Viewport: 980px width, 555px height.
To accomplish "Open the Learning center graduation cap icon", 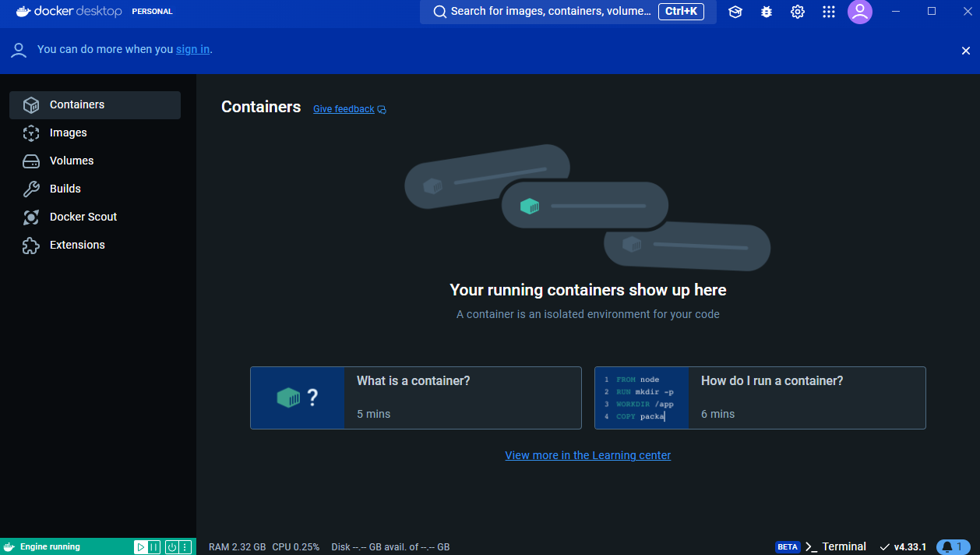I will click(x=735, y=12).
